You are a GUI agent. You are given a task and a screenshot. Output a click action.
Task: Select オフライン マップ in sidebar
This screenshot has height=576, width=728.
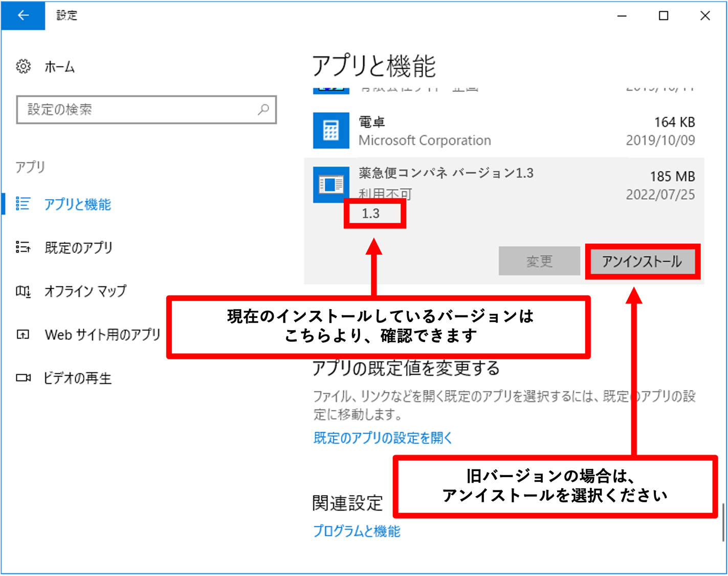point(85,291)
